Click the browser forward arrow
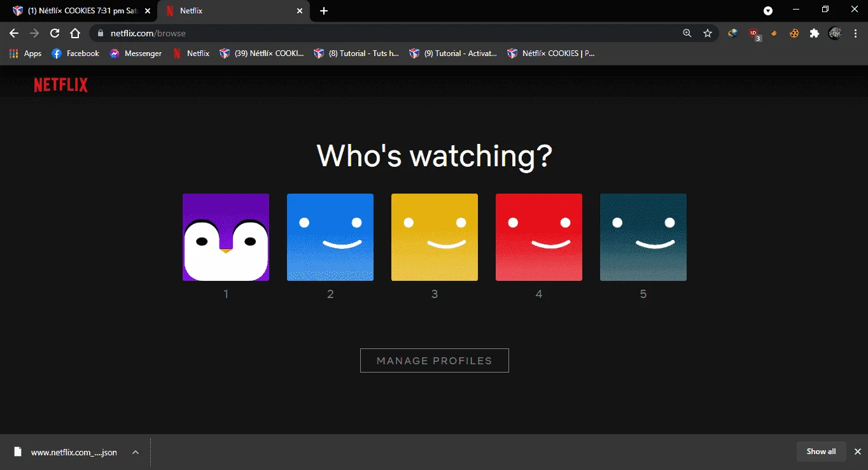 (x=34, y=33)
